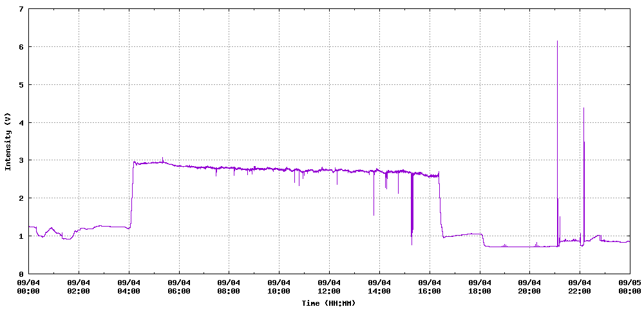Select the '09/04 02:00' x-axis label
This screenshot has height=309, width=644.
click(x=79, y=287)
